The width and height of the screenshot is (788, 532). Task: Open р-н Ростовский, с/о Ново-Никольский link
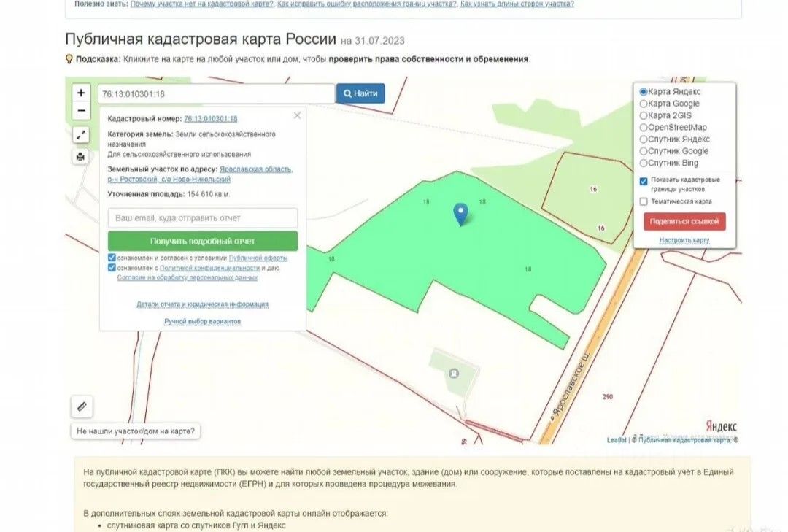[x=169, y=179]
